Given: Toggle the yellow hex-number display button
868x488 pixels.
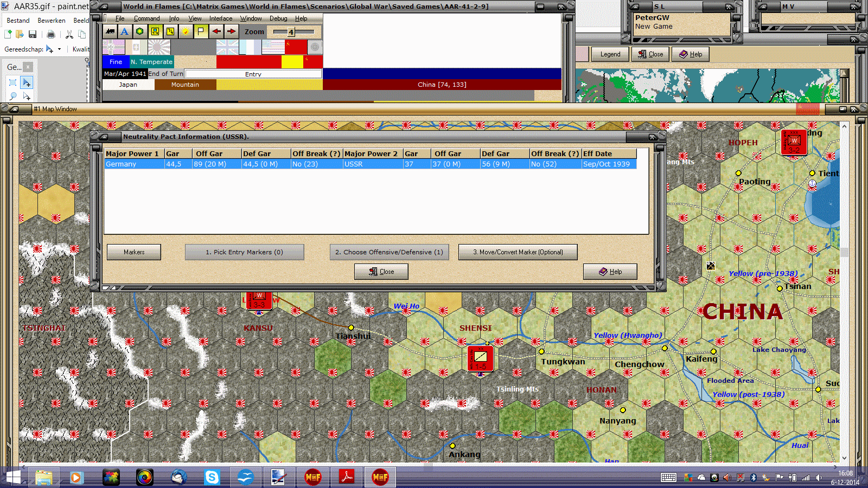Looking at the screenshot, I should tap(170, 31).
